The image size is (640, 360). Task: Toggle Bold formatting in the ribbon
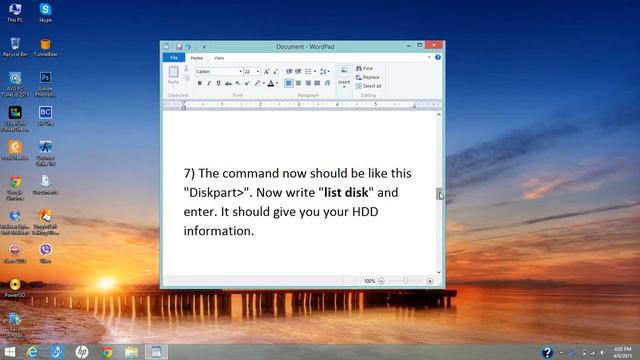200,83
